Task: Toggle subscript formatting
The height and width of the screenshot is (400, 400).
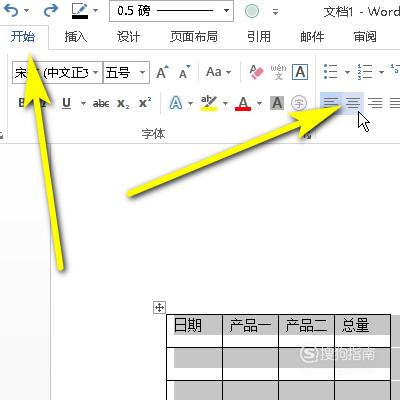Action: 123,103
